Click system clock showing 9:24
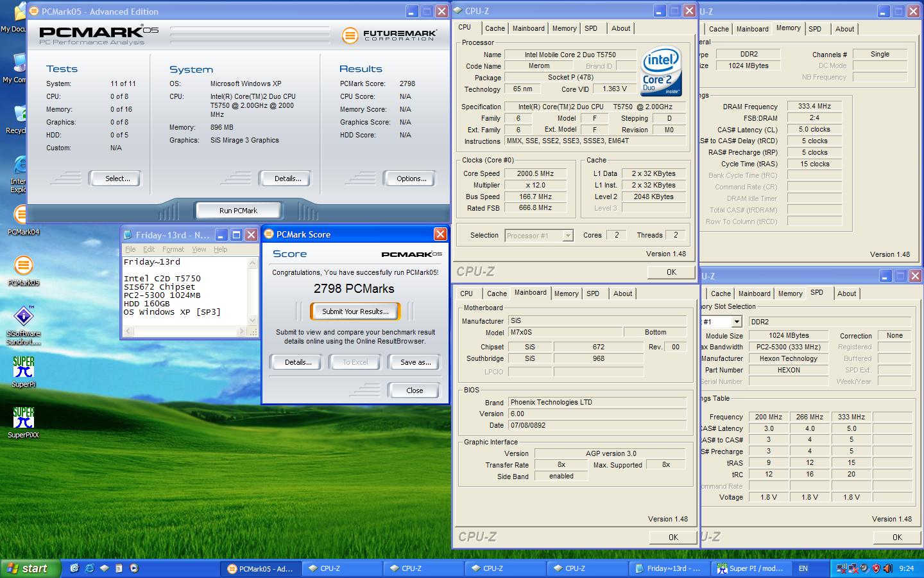This screenshot has height=578, width=924. [906, 568]
